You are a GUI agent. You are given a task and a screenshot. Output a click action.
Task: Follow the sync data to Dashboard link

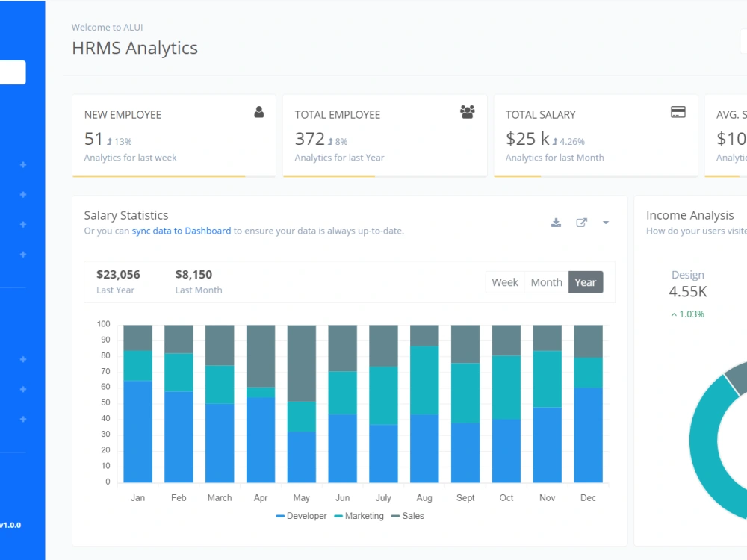pyautogui.click(x=181, y=231)
